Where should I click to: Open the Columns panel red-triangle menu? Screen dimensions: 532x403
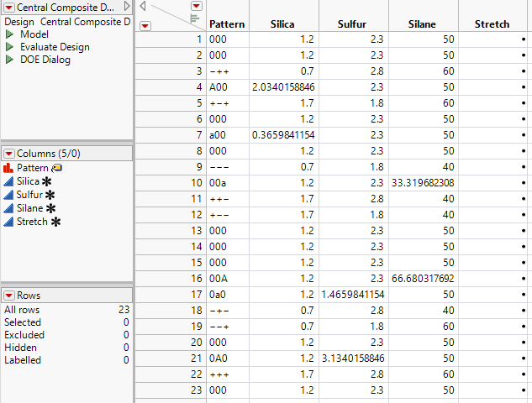point(9,153)
